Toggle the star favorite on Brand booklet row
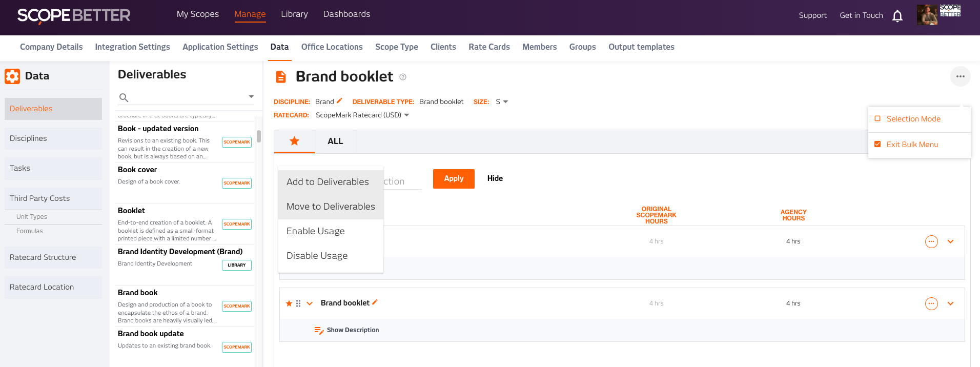Viewport: 980px width, 367px height. tap(289, 303)
